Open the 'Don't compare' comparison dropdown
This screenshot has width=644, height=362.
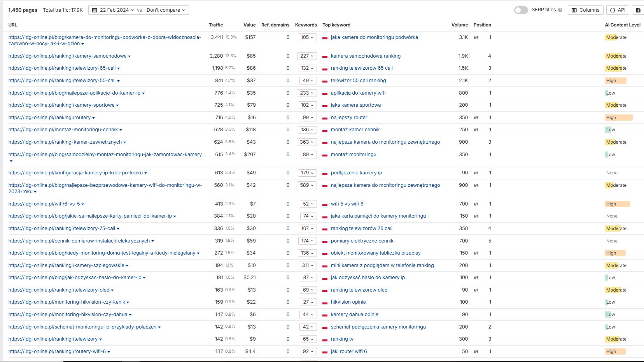(163, 10)
